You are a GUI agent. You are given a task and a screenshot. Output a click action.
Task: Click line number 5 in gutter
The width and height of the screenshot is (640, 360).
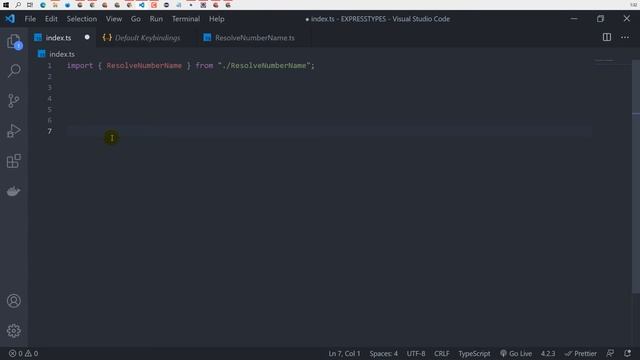[x=50, y=109]
